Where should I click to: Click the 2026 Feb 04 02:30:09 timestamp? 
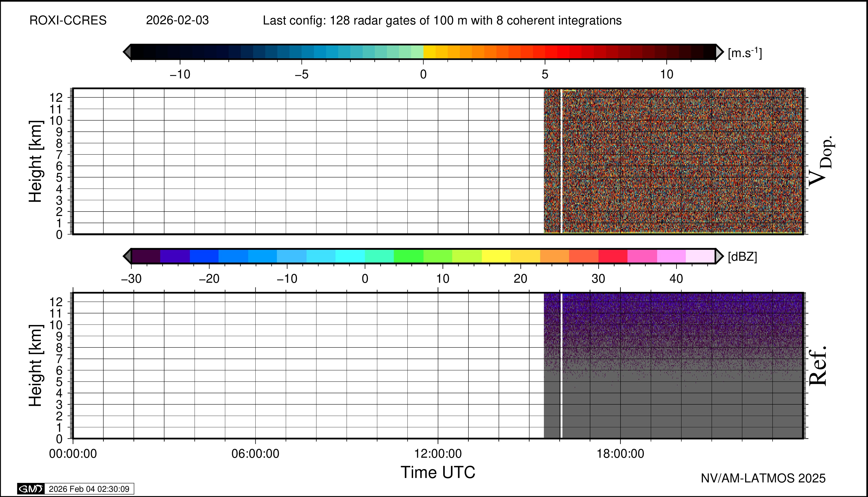(89, 489)
